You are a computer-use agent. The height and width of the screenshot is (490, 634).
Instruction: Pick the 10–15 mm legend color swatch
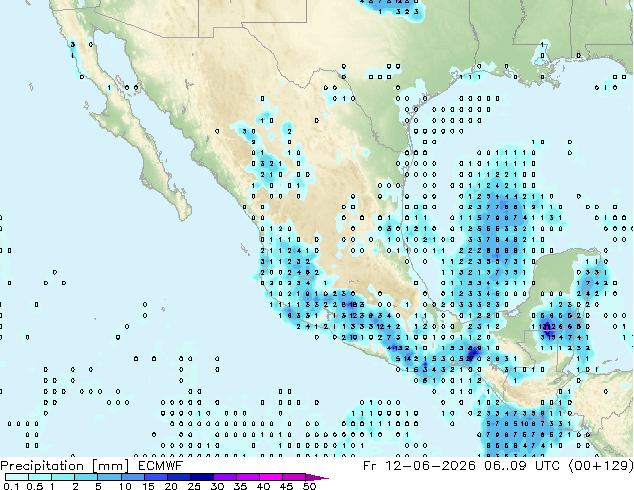click(x=133, y=477)
